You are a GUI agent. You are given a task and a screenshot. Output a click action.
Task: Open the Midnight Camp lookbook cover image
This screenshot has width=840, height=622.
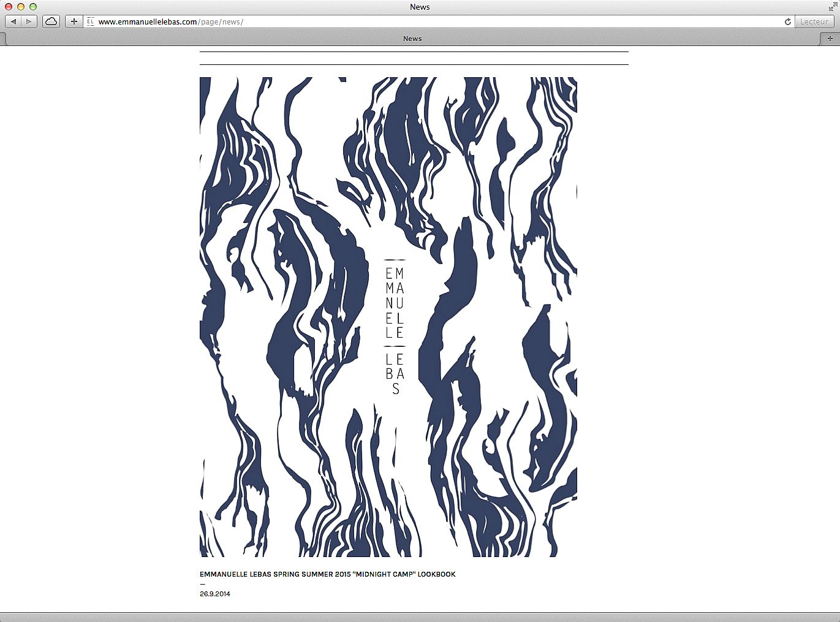[x=388, y=317]
